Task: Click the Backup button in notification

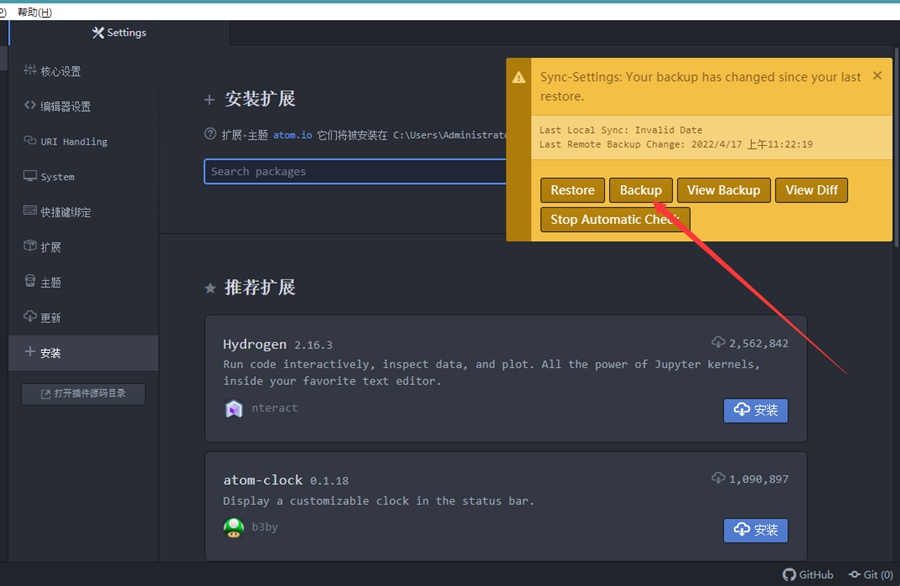Action: [x=640, y=190]
